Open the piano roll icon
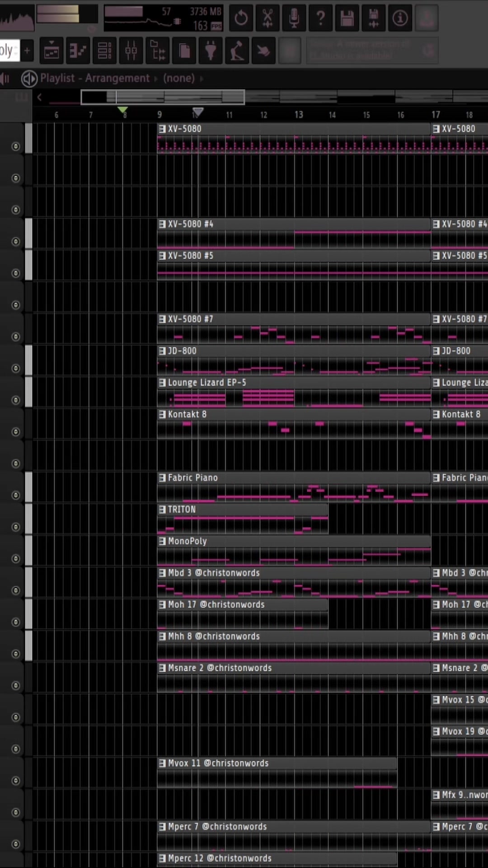The height and width of the screenshot is (868, 488). [x=78, y=51]
